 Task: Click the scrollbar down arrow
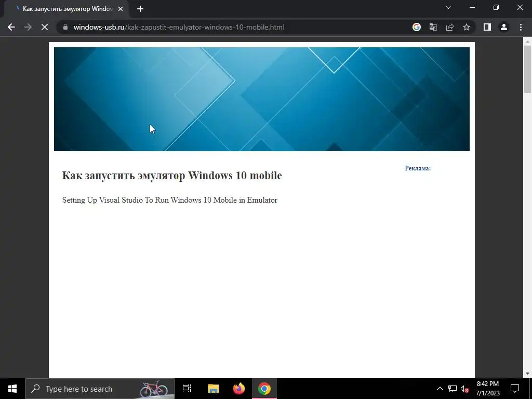(x=527, y=374)
